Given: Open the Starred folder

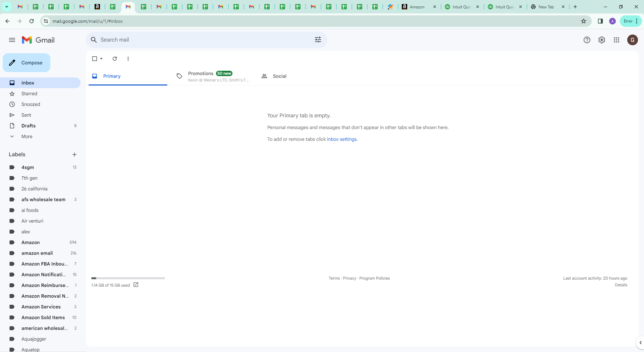Looking at the screenshot, I should (x=40, y=94).
